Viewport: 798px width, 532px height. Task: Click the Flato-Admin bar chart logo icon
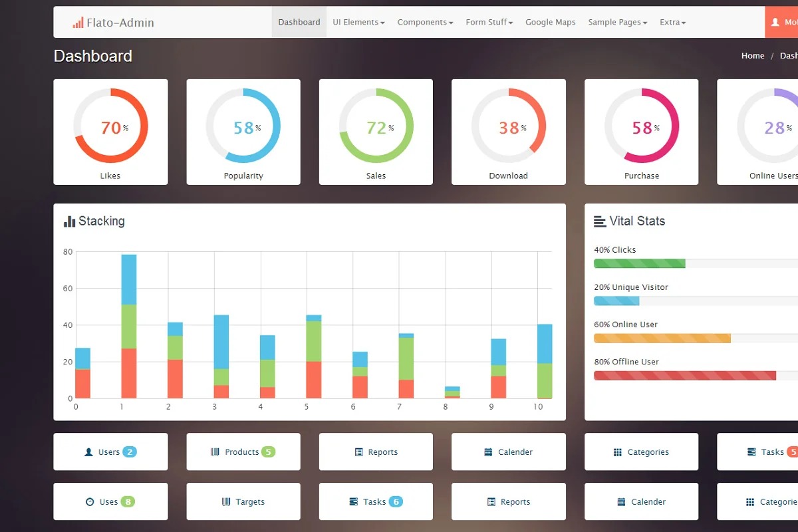(x=78, y=23)
